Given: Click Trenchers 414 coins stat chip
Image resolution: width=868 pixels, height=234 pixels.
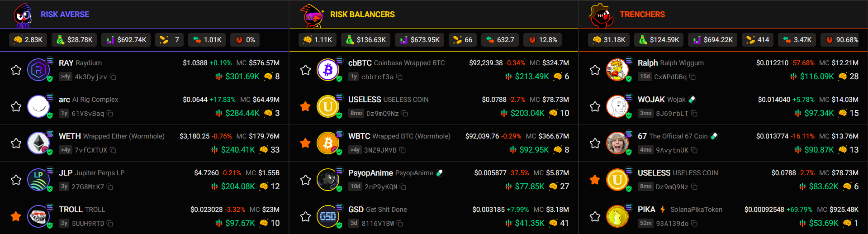Looking at the screenshot, I should pos(758,40).
